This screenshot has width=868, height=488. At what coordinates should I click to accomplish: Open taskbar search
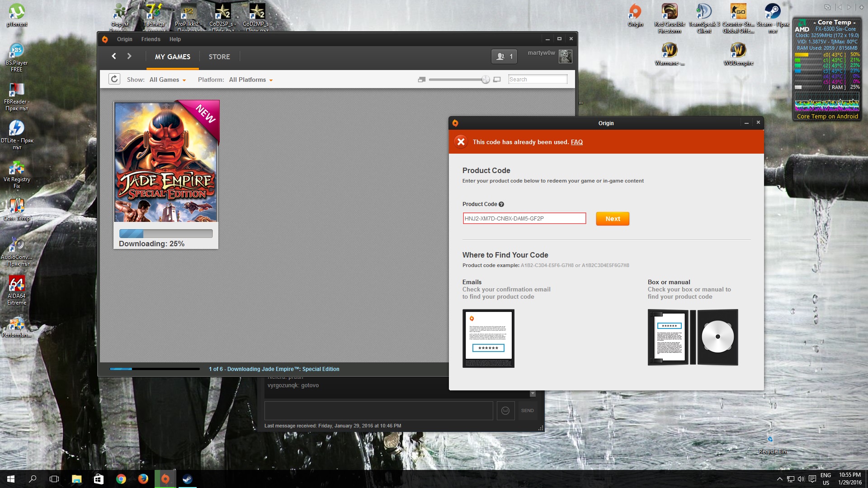(x=33, y=479)
